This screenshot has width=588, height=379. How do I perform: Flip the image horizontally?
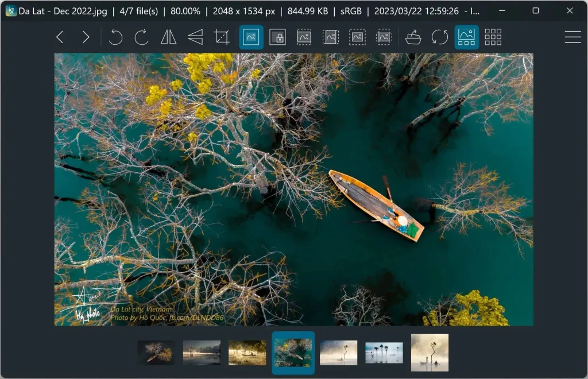click(168, 37)
